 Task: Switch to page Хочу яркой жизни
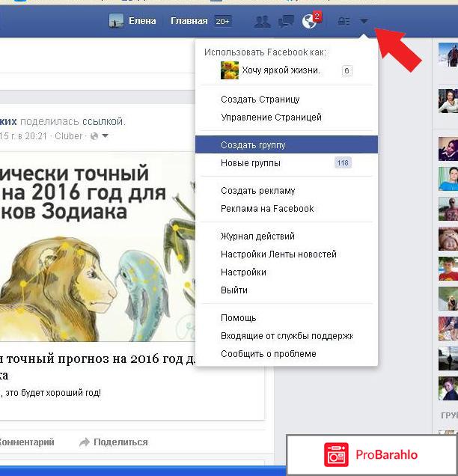(281, 70)
